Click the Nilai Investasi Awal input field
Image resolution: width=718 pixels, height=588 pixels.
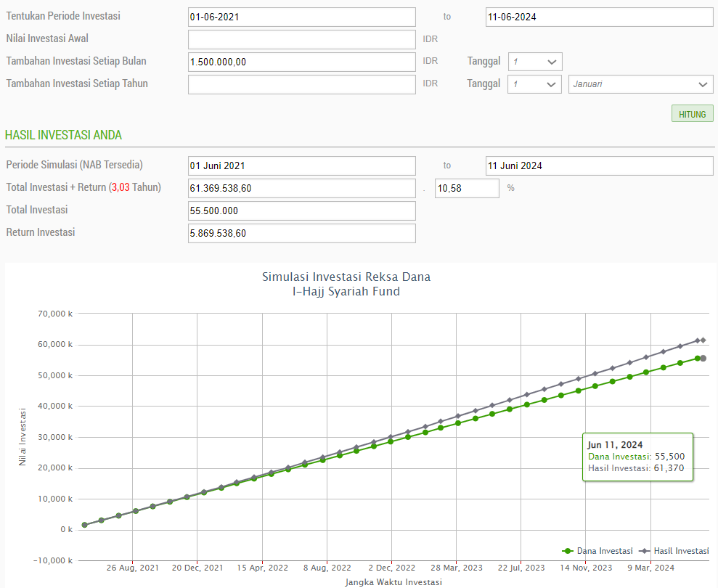click(x=302, y=39)
